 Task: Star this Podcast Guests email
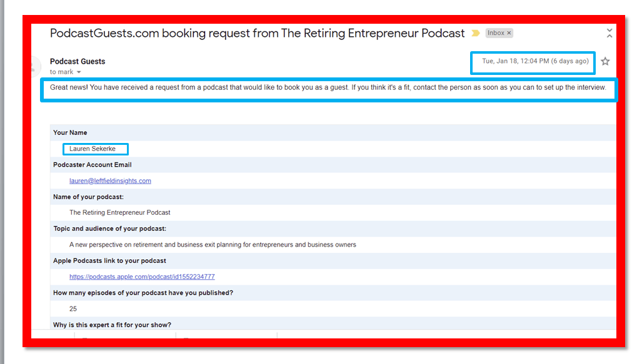[604, 61]
